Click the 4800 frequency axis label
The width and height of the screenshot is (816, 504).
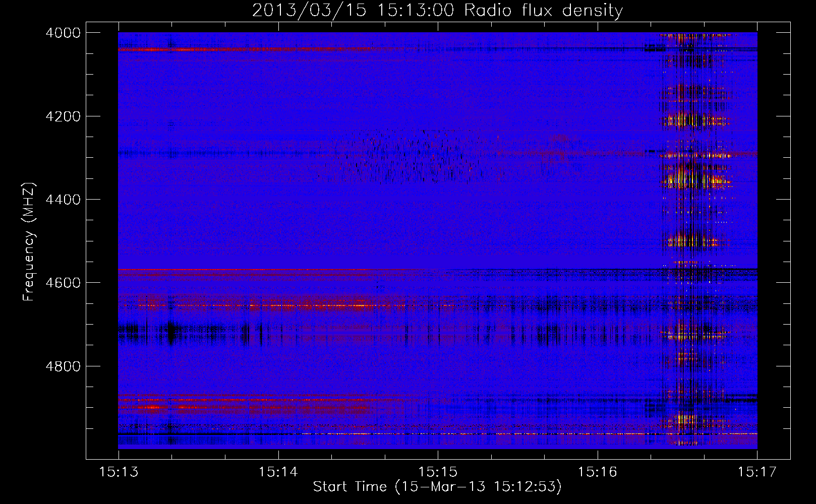pyautogui.click(x=63, y=366)
